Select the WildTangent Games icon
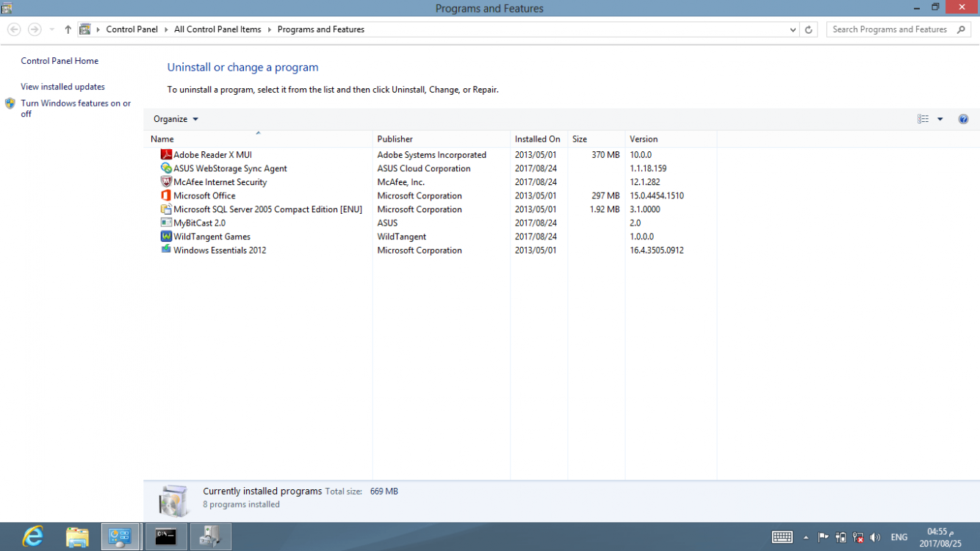980x551 pixels. pyautogui.click(x=166, y=237)
